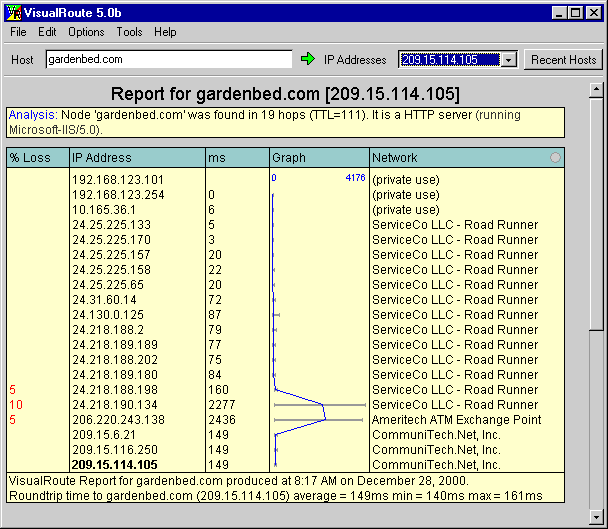Click bold destination IP 209.15.114.105 row
Viewport: 608px width, 529px height.
coord(115,465)
